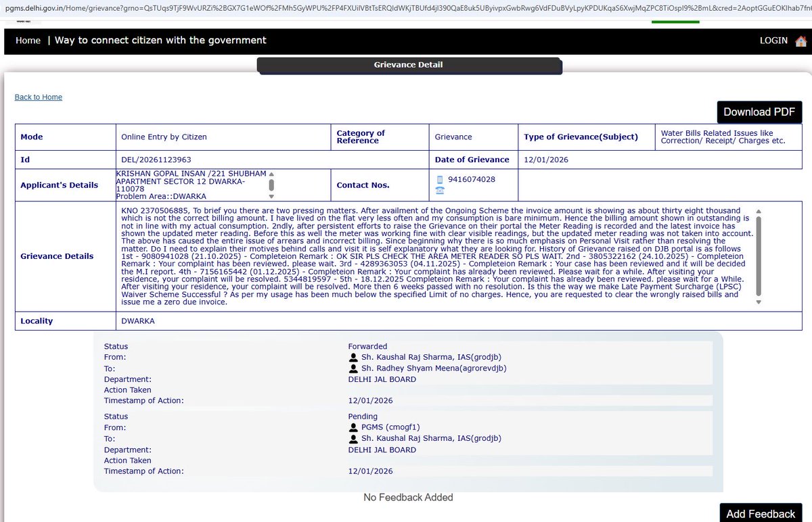Click the 'Grievance Details' row label

[x=57, y=256]
